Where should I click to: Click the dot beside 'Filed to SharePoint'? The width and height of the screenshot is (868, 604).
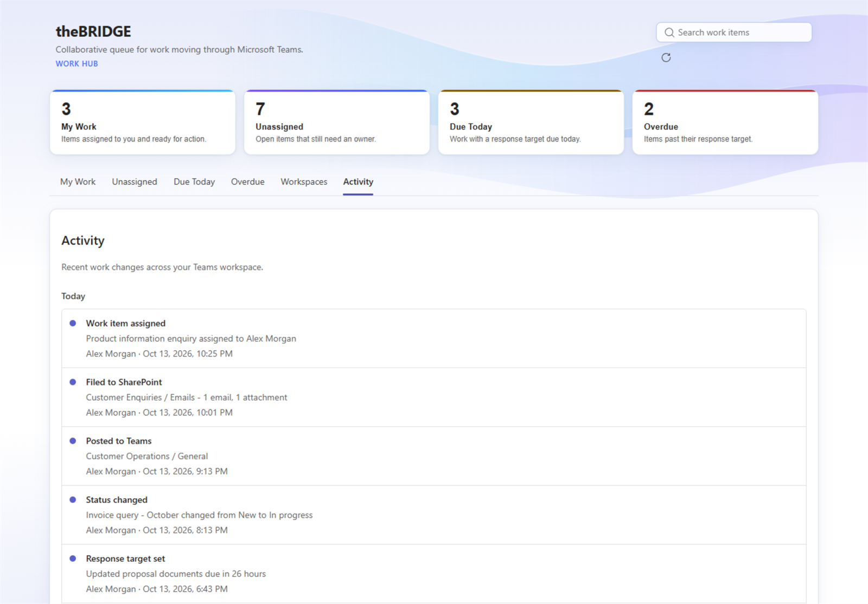tap(73, 382)
